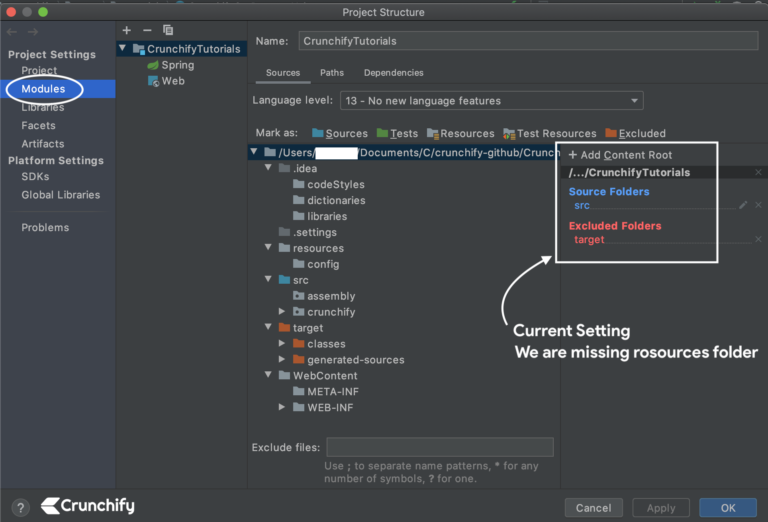Viewport: 768px width, 522px height.
Task: Click the copy module icon
Action: click(168, 31)
